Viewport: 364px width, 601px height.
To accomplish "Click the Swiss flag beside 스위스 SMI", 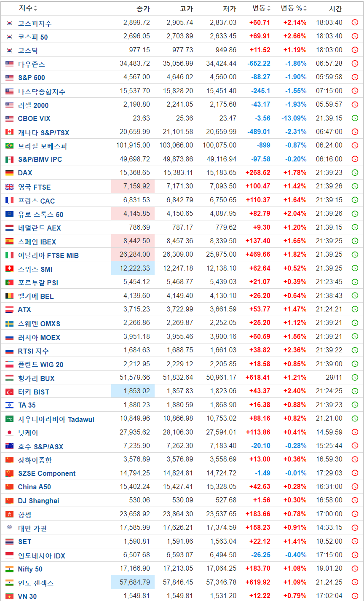I will point(9,269).
